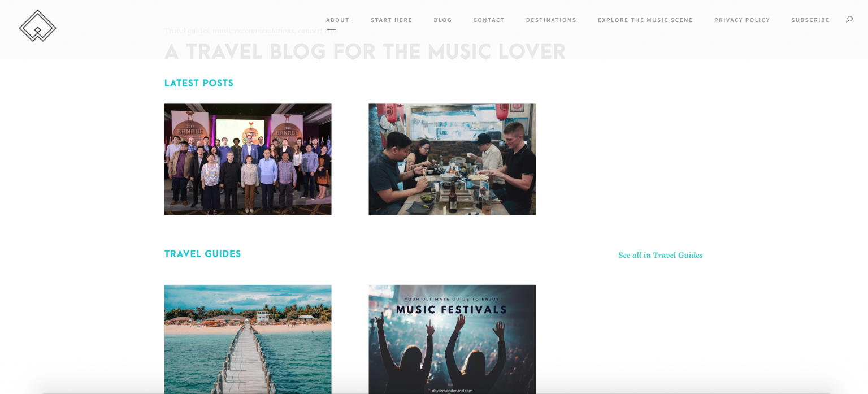
Task: Open the beach pier travel guide
Action: point(248,339)
